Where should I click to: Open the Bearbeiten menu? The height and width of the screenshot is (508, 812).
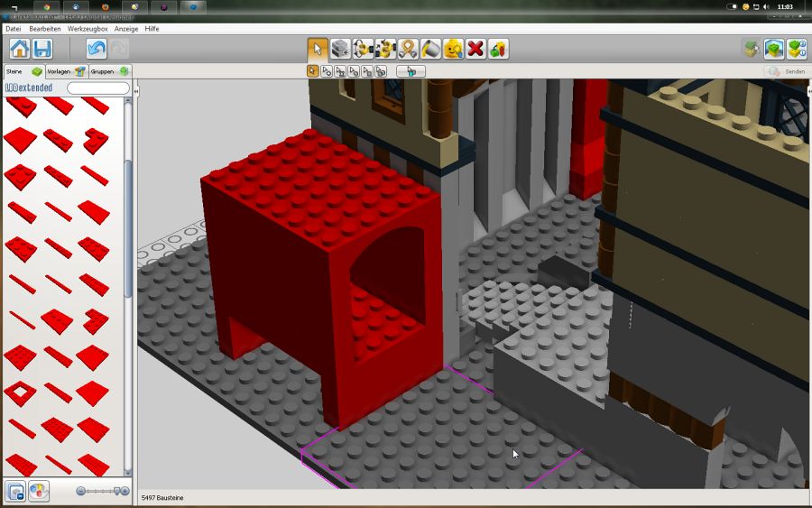(45, 29)
